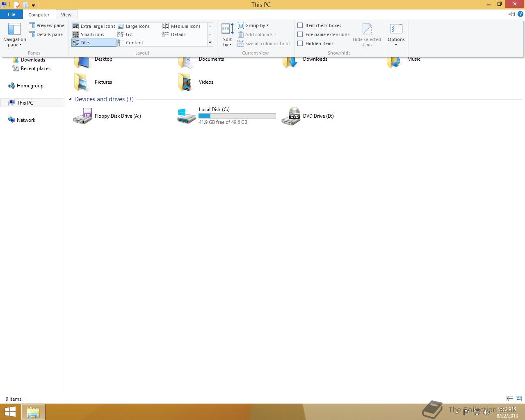Click the pin ribbon icon
Screen dimensions: 525x420
pos(512,14)
